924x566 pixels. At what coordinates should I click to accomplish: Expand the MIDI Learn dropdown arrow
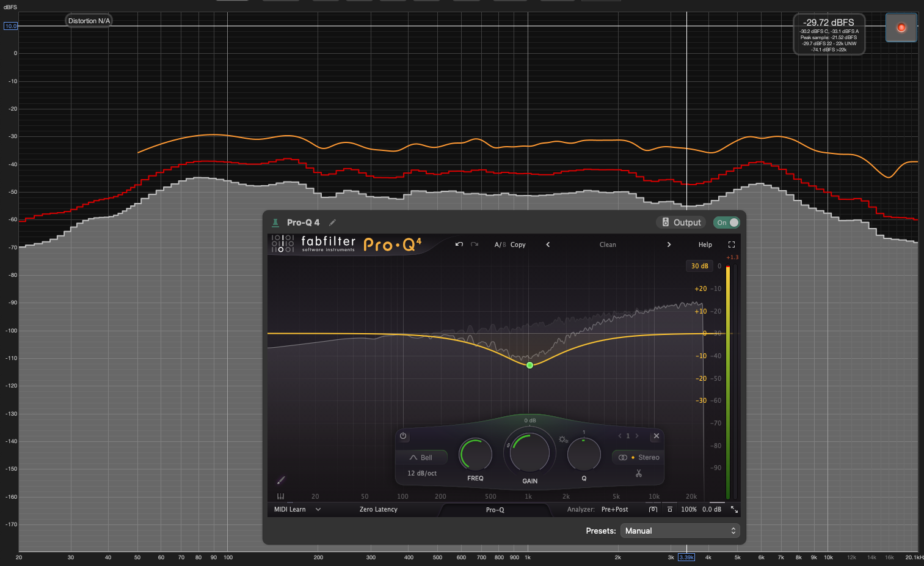(x=318, y=509)
